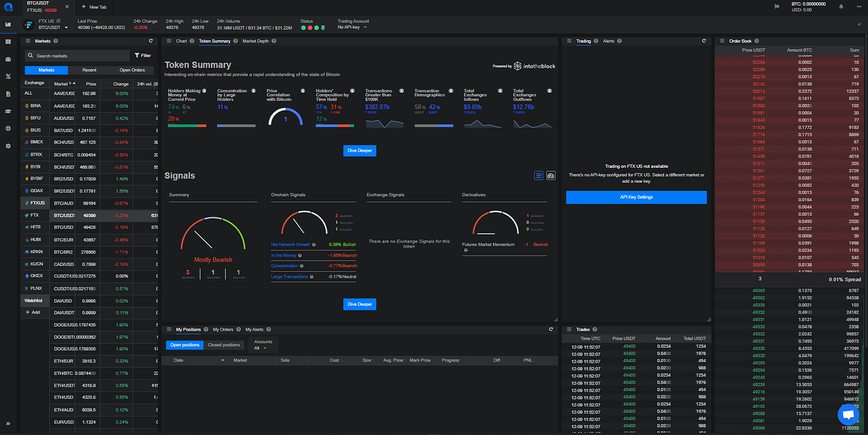The height and width of the screenshot is (435, 868).
Task: Open the chart panel icon in left sidebar
Action: coord(8,24)
